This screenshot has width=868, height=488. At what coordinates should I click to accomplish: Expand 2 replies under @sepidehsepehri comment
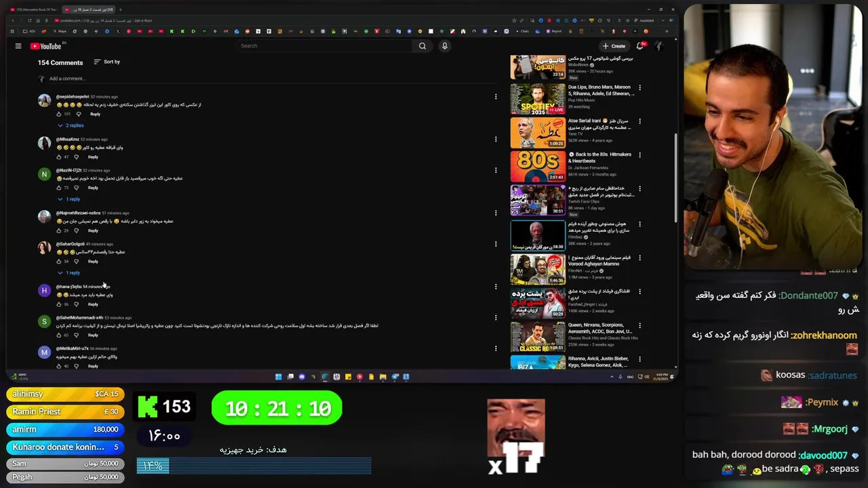click(x=71, y=125)
